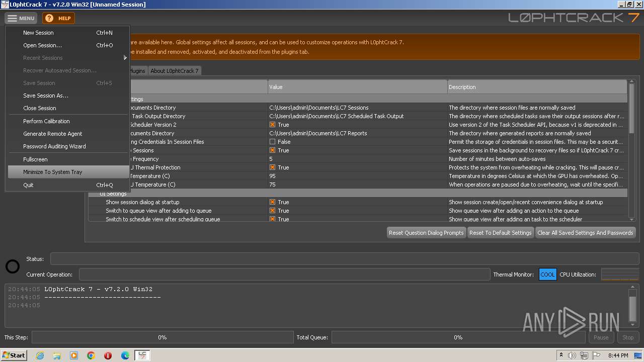Image resolution: width=644 pixels, height=362 pixels.
Task: Click the LC7 Sessions directory path value
Action: point(319,108)
